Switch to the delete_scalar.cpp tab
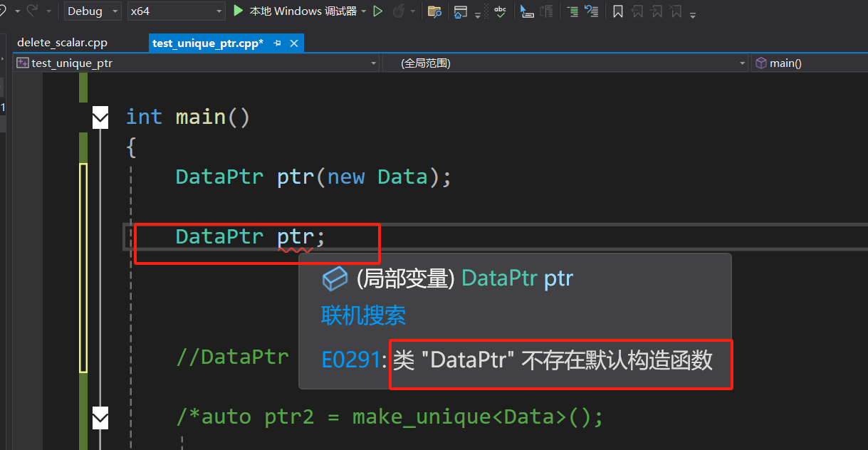 (62, 43)
